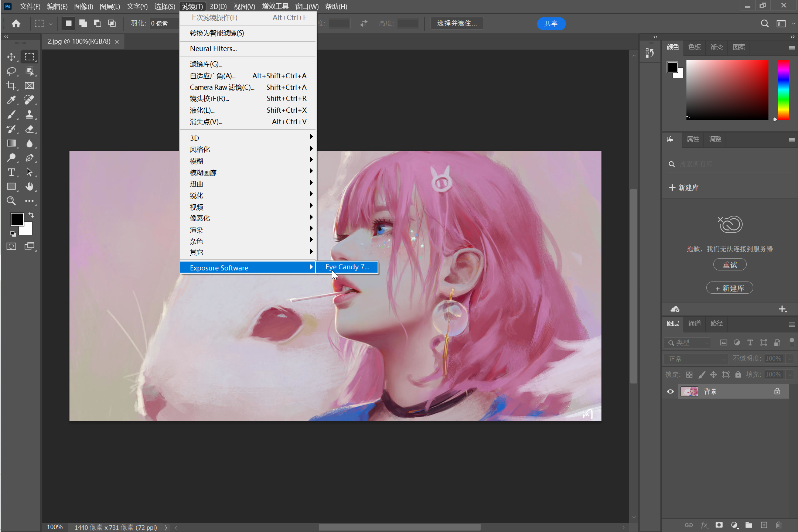798x532 pixels.
Task: Select the Hand tool
Action: pos(30,187)
